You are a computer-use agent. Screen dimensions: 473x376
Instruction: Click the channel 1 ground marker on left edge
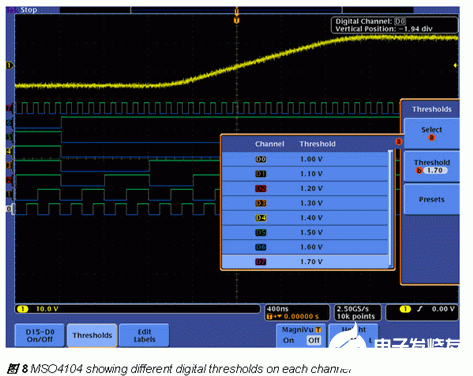point(10,65)
